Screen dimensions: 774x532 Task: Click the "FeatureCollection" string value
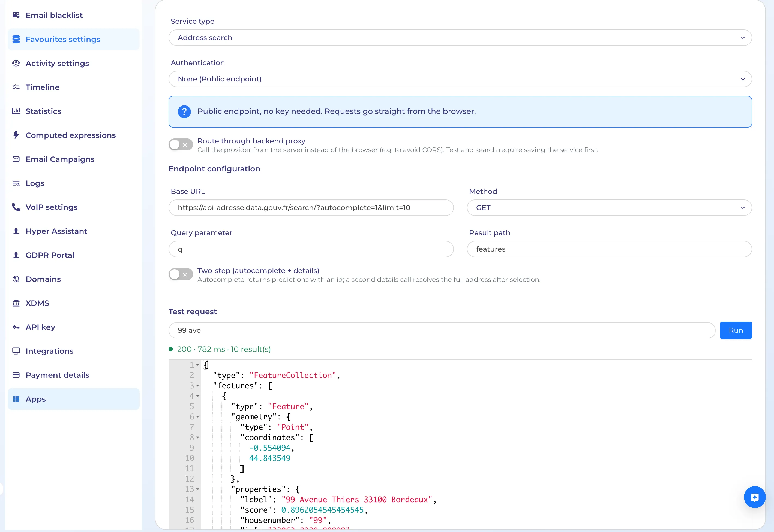coord(292,375)
